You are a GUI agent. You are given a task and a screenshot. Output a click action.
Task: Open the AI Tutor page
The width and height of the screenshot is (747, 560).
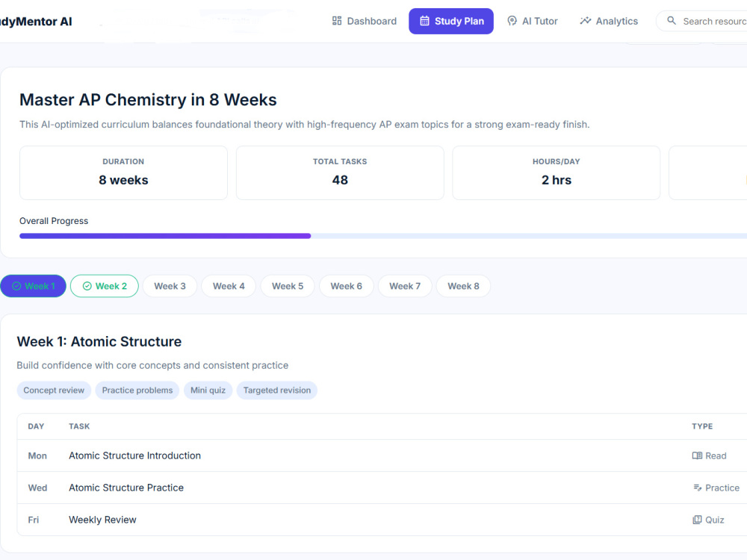tap(533, 21)
